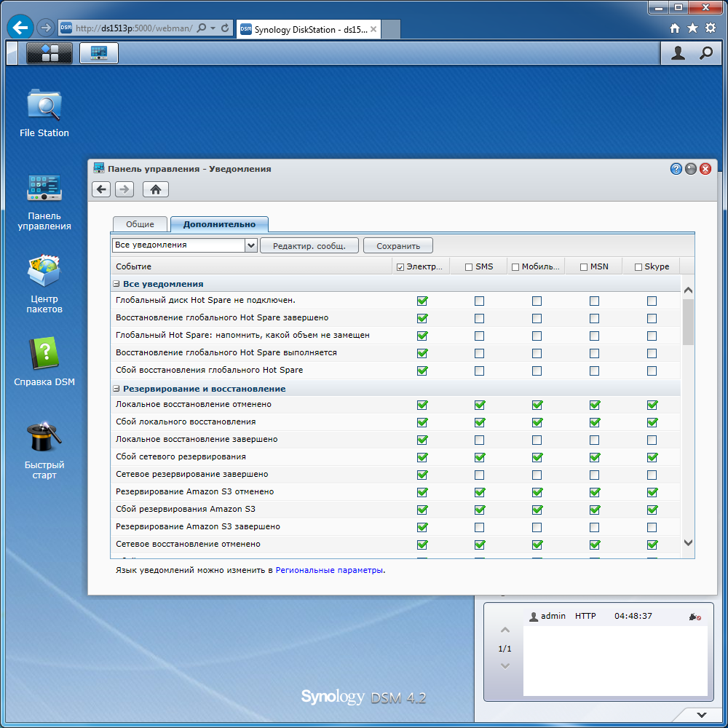
Task: Close the Панель управления DSM window
Action: coord(705,169)
